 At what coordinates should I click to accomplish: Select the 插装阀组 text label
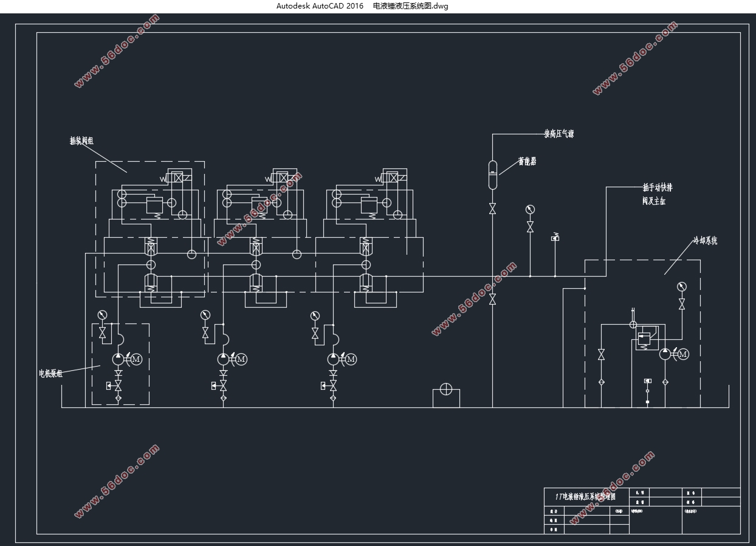(x=81, y=140)
